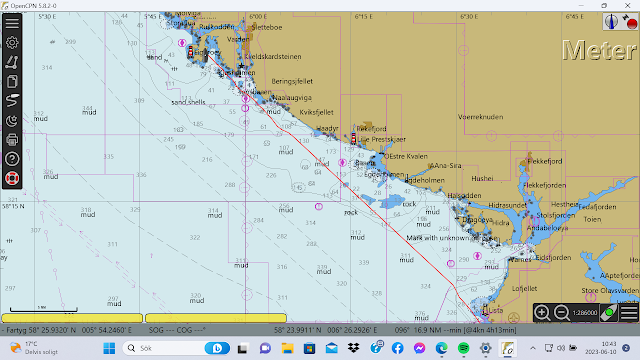640x360 pixels.
Task: Open the About help question icon
Action: [12, 159]
